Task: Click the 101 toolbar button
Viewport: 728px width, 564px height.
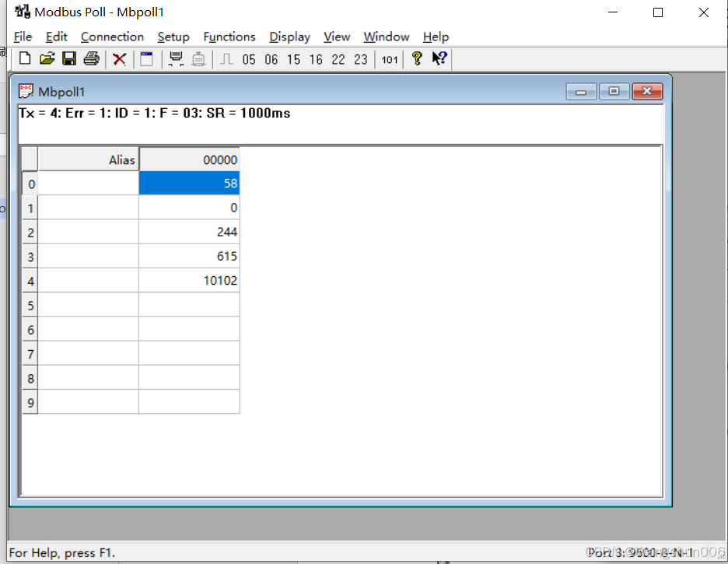Action: pos(390,59)
